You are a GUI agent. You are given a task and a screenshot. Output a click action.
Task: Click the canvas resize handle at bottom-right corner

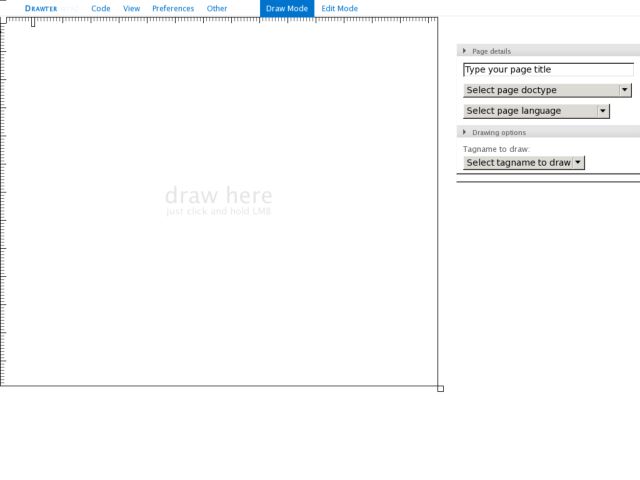pos(440,389)
